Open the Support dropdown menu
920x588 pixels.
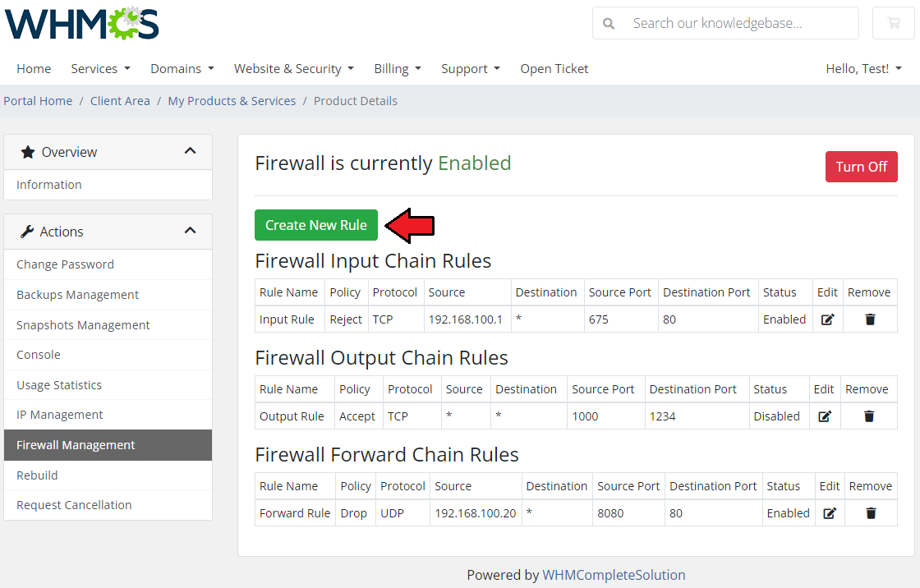(471, 69)
